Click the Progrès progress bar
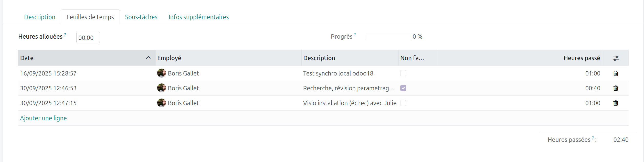This screenshot has width=644, height=162. pos(388,37)
